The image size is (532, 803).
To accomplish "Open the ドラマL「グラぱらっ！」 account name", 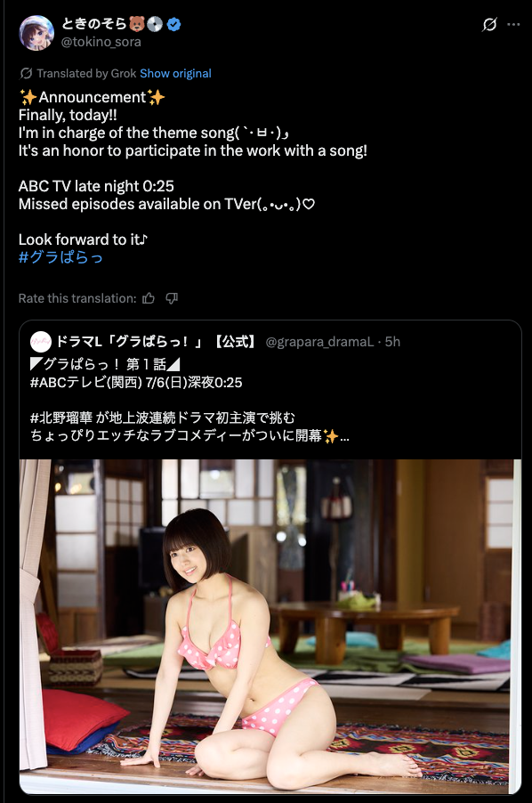I will pyautogui.click(x=156, y=342).
